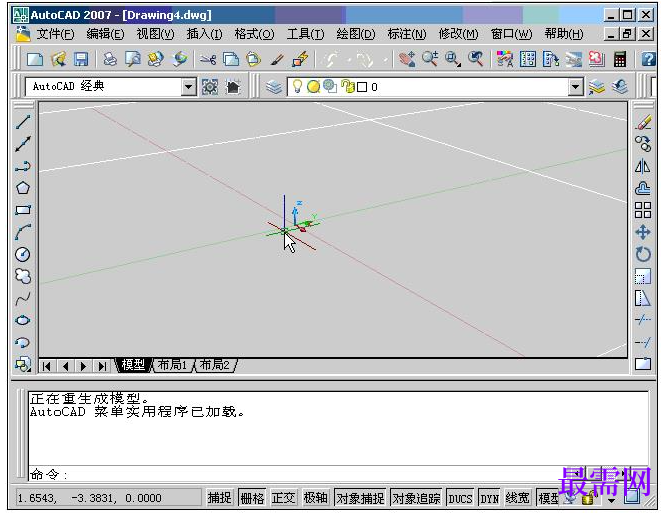The height and width of the screenshot is (513, 670).
Task: Toggle the 栅格 grid display
Action: pyautogui.click(x=252, y=498)
